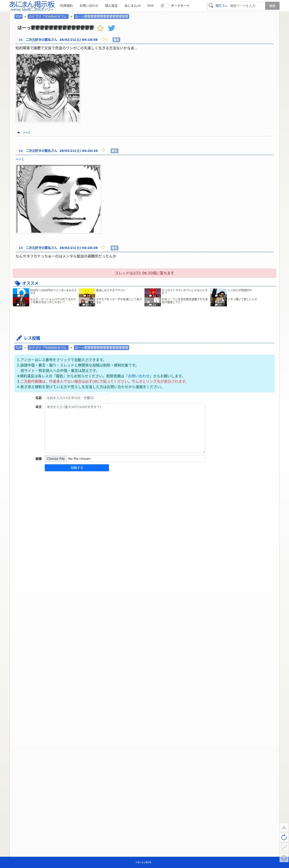The height and width of the screenshot is (868, 289).
Task: Click the Choose File image upload button
Action: coord(56,459)
